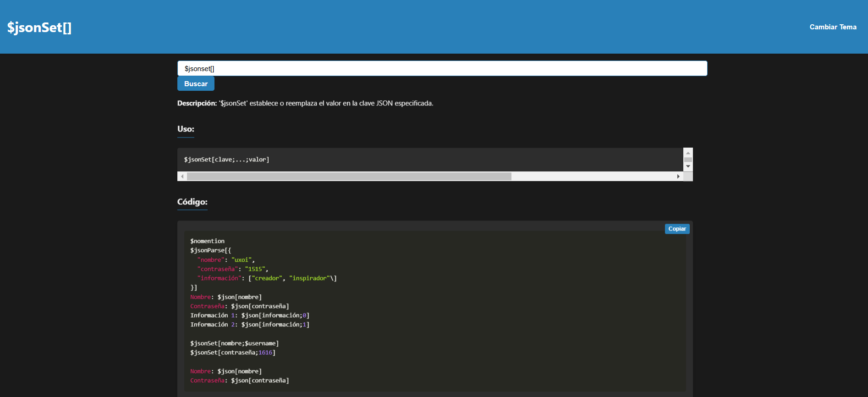Click the Buscar button
868x397 pixels.
click(196, 83)
